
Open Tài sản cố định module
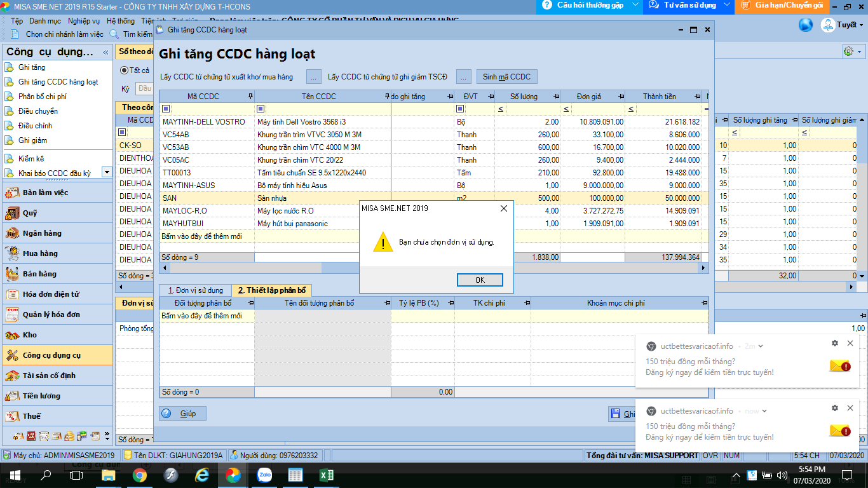click(x=57, y=376)
